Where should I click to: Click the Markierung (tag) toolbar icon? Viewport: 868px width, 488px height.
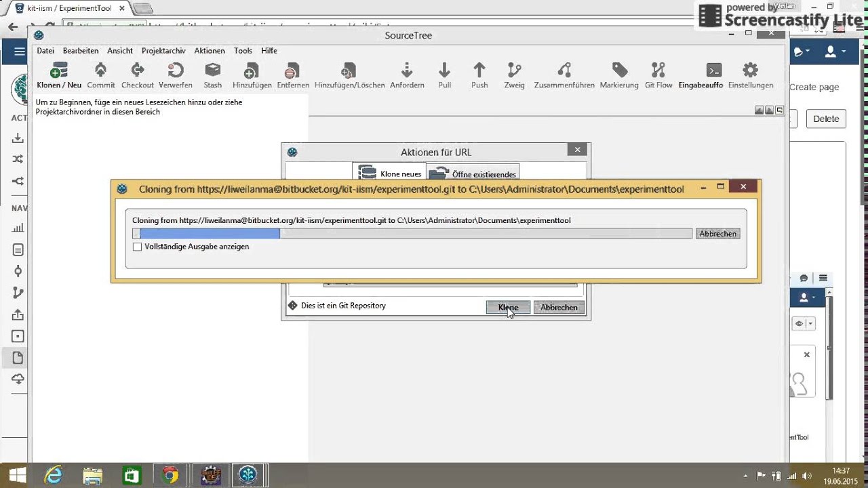(619, 75)
